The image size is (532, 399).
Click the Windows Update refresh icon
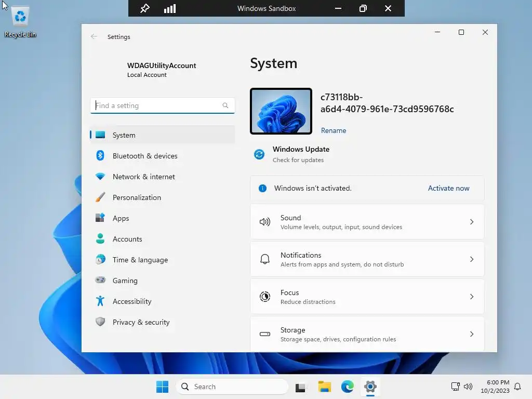[259, 154]
